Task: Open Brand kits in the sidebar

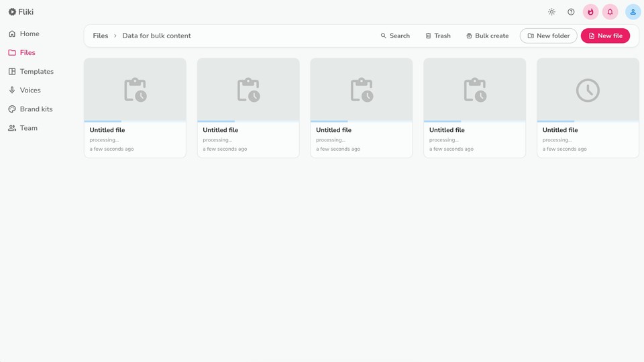Action: tap(36, 109)
